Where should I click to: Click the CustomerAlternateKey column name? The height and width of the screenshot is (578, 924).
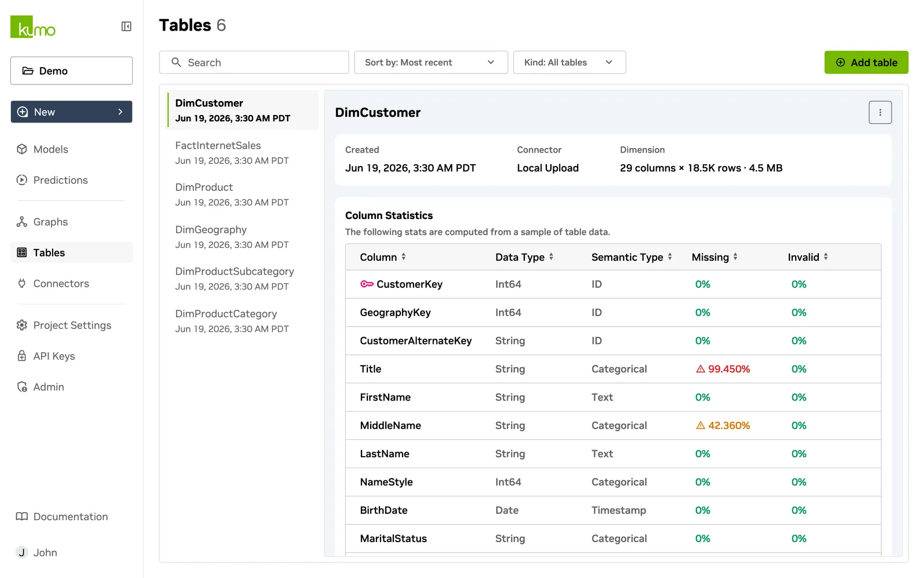416,340
